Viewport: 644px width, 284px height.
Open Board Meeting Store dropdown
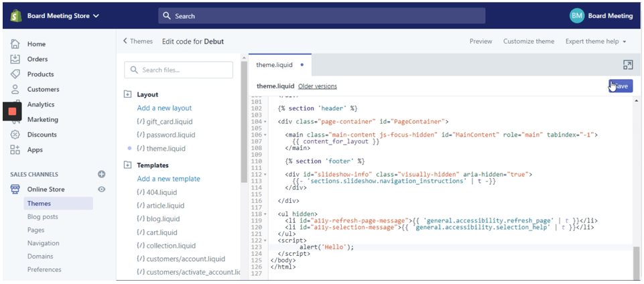click(63, 16)
